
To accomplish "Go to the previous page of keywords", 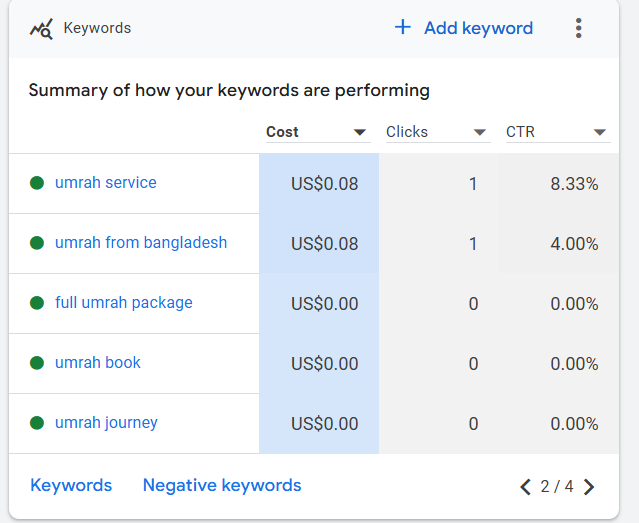I will click(x=525, y=487).
